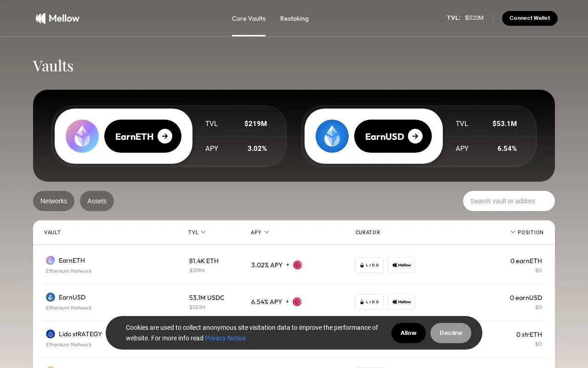
Task: Click the header TVL $322M value
Action: click(474, 18)
